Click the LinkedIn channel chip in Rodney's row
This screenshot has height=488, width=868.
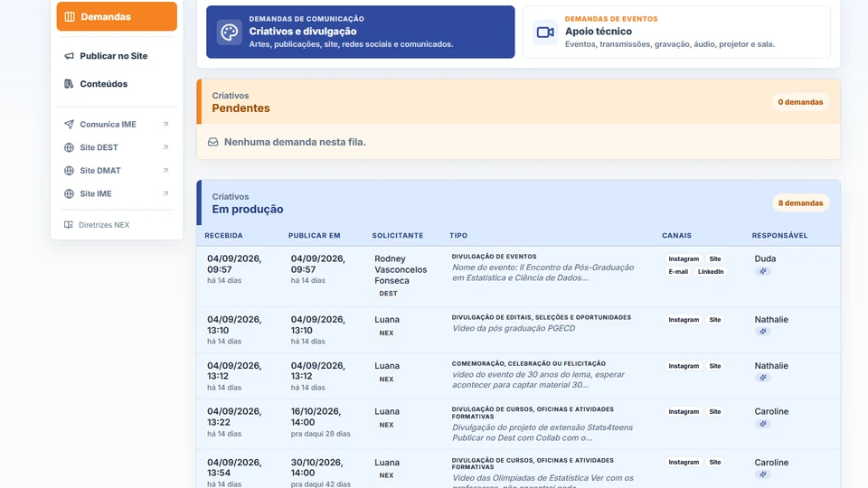[x=711, y=272]
